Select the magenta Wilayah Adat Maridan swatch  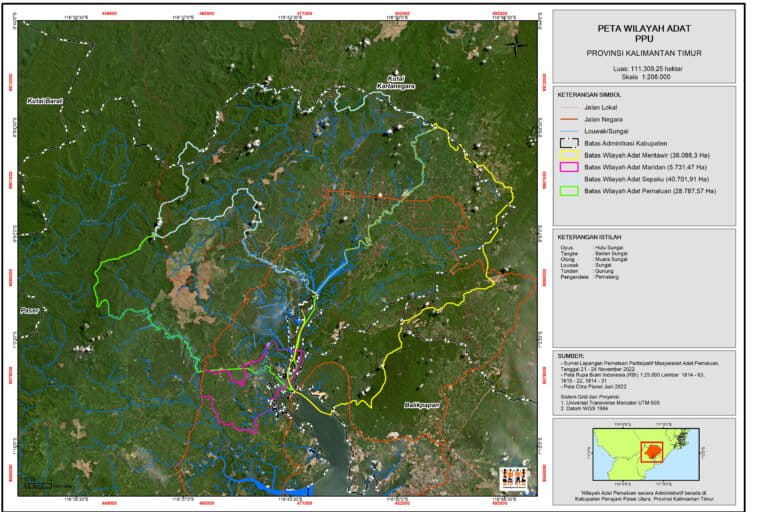tap(569, 166)
